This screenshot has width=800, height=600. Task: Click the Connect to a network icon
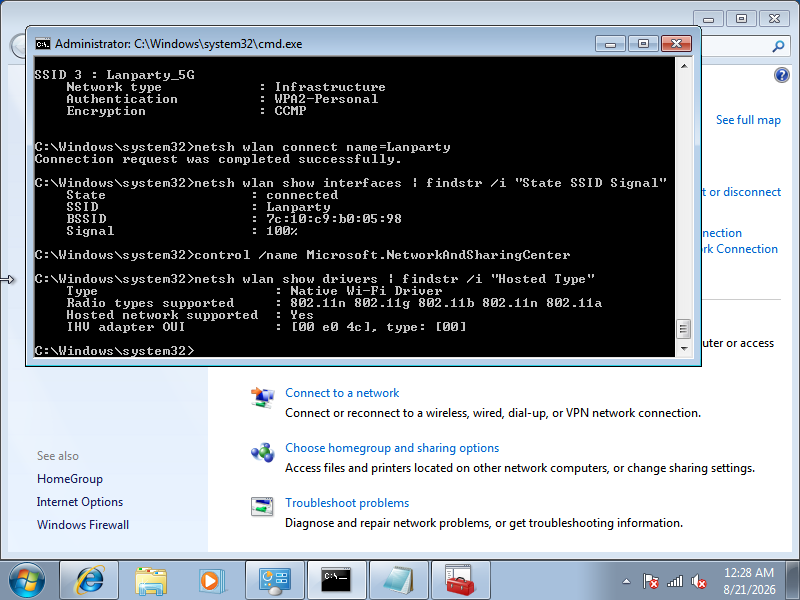click(x=263, y=397)
